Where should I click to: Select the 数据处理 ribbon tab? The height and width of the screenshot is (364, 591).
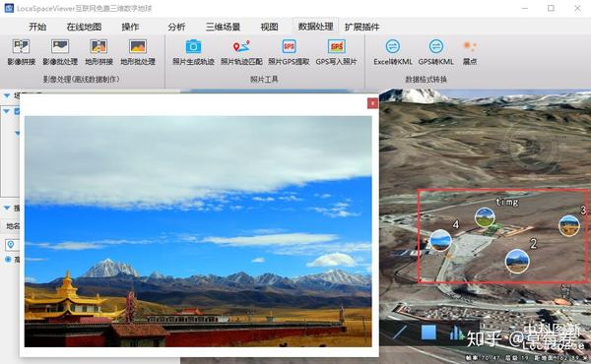316,27
